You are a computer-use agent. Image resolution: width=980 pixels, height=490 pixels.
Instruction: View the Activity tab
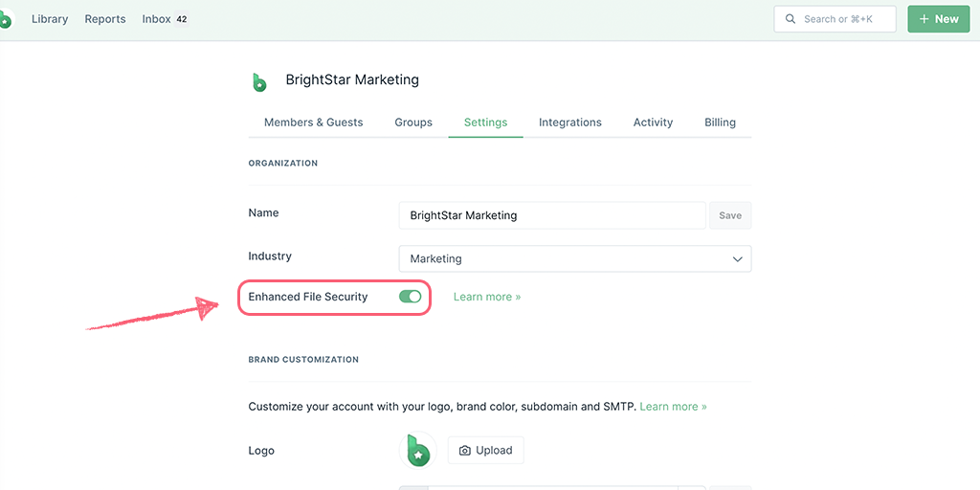tap(653, 122)
